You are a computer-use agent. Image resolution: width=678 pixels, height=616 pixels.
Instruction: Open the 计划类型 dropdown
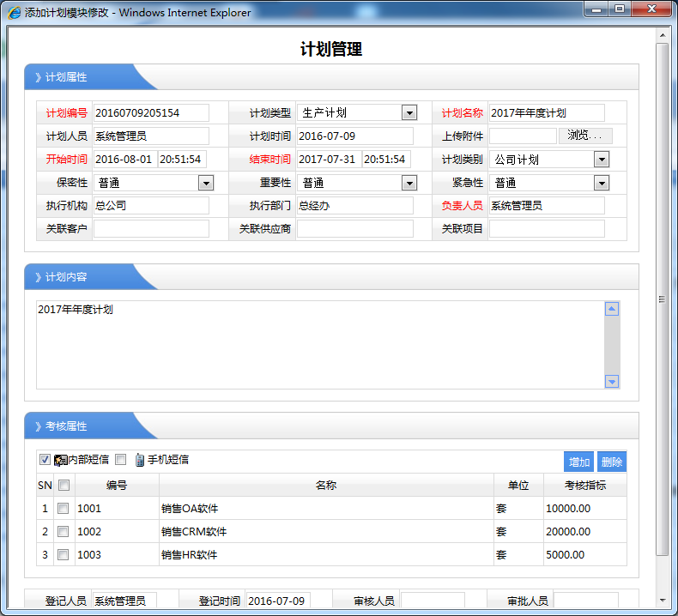409,113
